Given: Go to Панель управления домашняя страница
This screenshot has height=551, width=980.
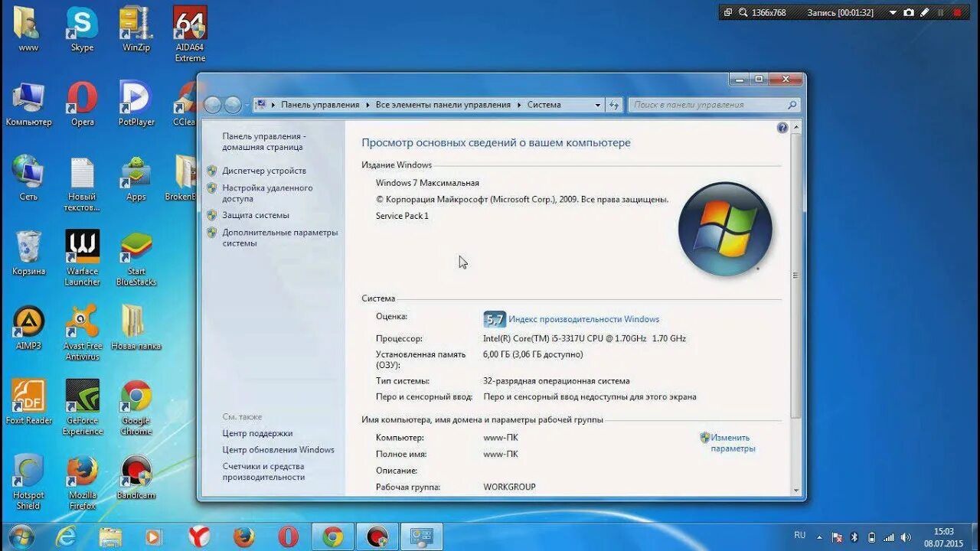Looking at the screenshot, I should pos(264,142).
